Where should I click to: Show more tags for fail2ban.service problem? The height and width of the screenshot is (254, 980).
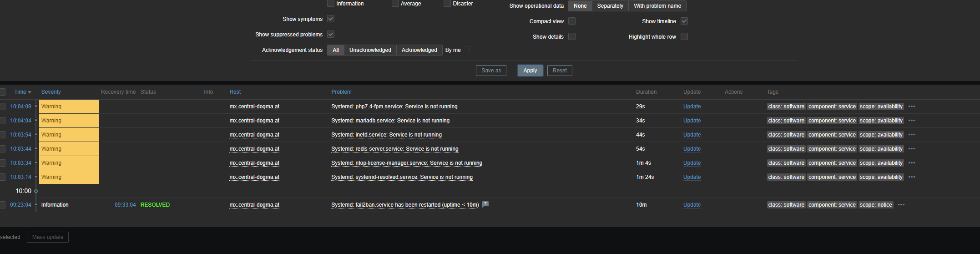(901, 205)
